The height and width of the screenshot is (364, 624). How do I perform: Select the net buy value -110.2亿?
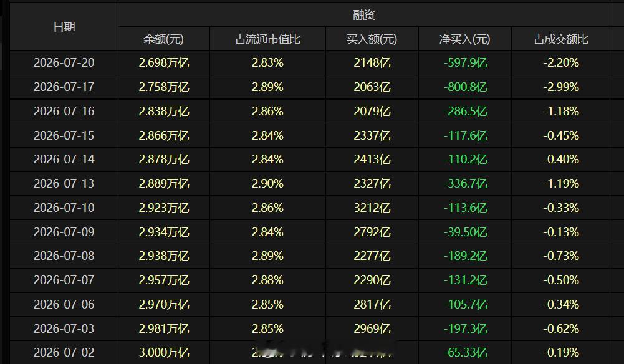pyautogui.click(x=465, y=159)
